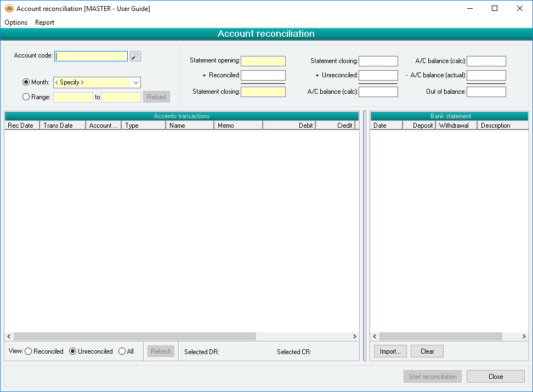
Task: Select the Month radio button
Action: [26, 82]
